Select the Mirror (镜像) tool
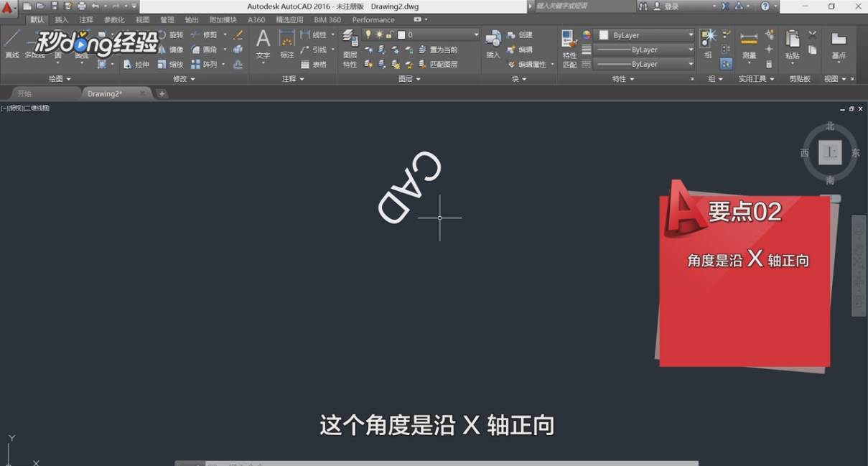This screenshot has width=868, height=466. click(172, 50)
